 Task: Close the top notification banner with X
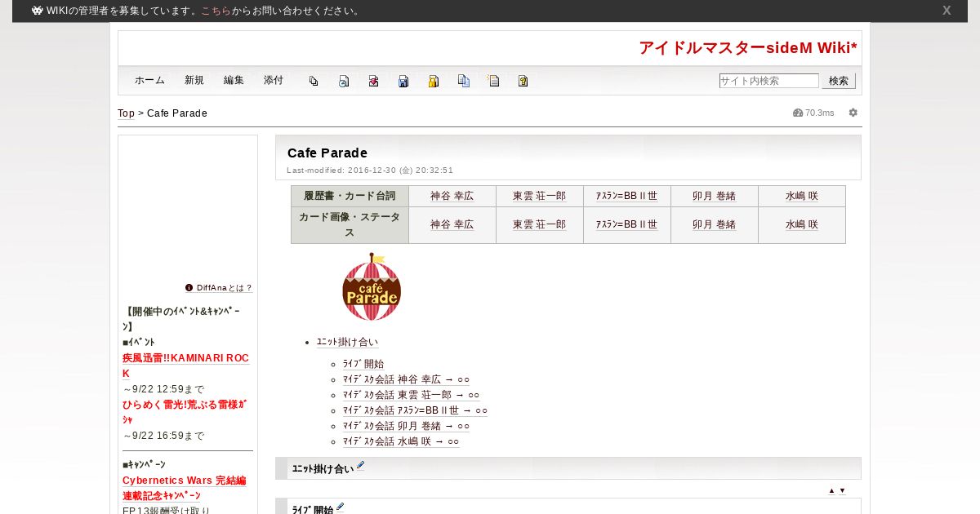point(947,11)
